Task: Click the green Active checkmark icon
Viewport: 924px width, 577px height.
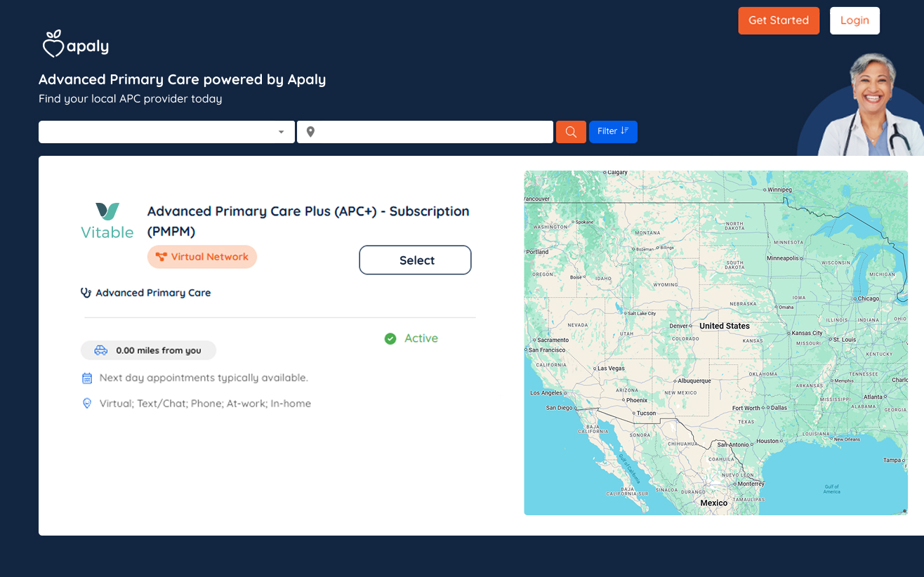Action: tap(390, 339)
